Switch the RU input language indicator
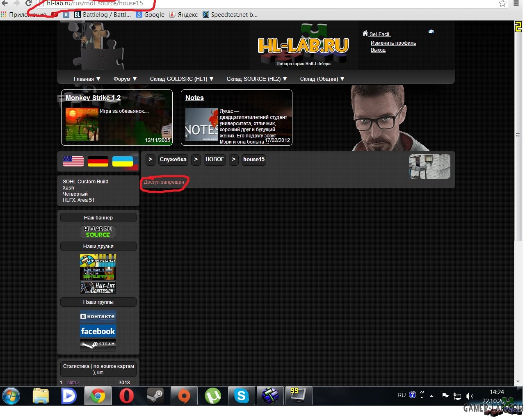The width and height of the screenshot is (525, 420). [402, 395]
